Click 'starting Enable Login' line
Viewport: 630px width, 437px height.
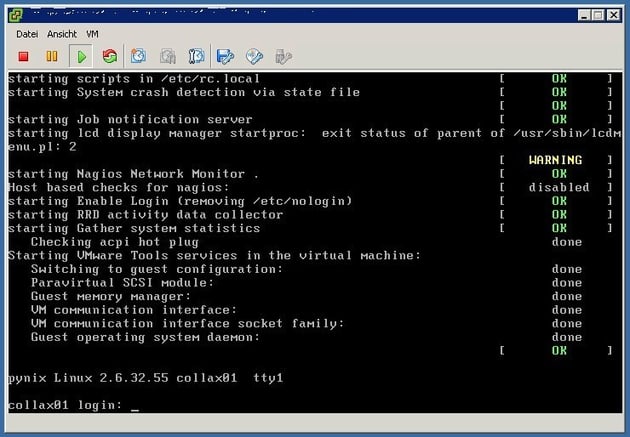(x=180, y=201)
